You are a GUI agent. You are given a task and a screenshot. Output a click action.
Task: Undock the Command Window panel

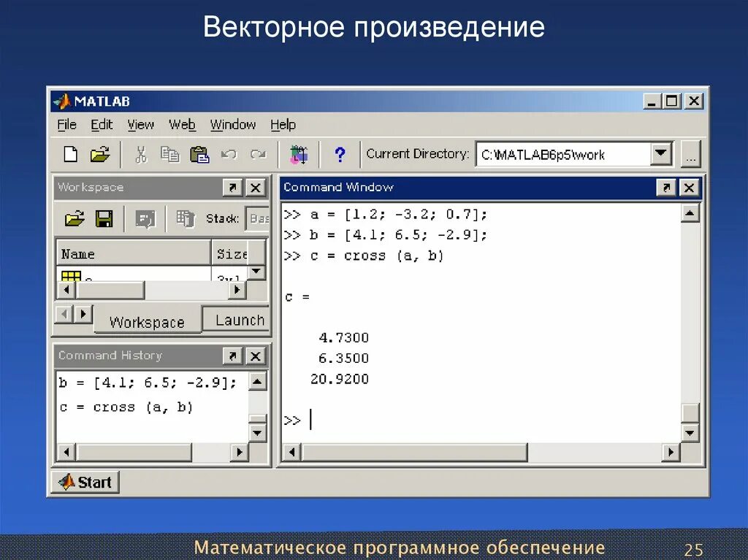click(666, 188)
